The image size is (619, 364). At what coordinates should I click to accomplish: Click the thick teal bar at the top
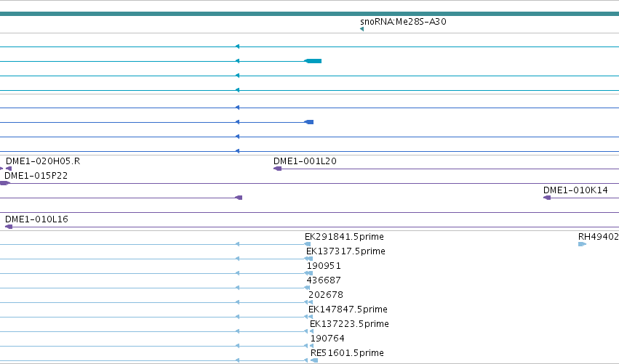click(310, 14)
